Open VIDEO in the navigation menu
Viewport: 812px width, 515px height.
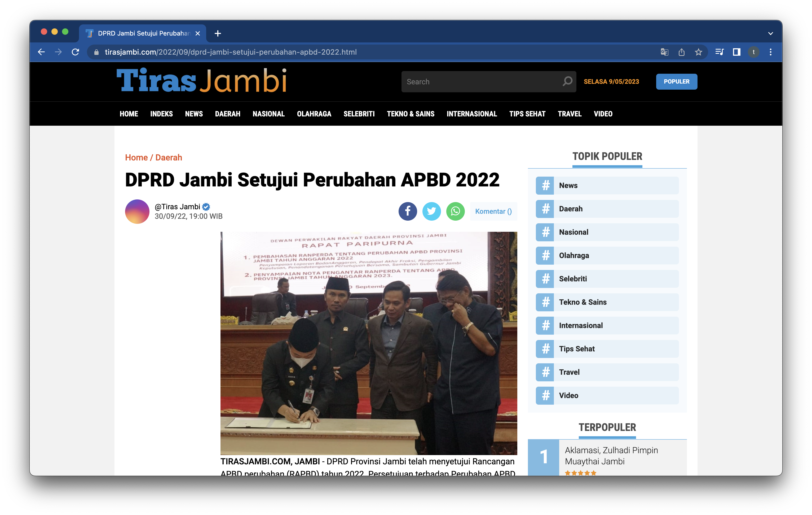pyautogui.click(x=603, y=114)
